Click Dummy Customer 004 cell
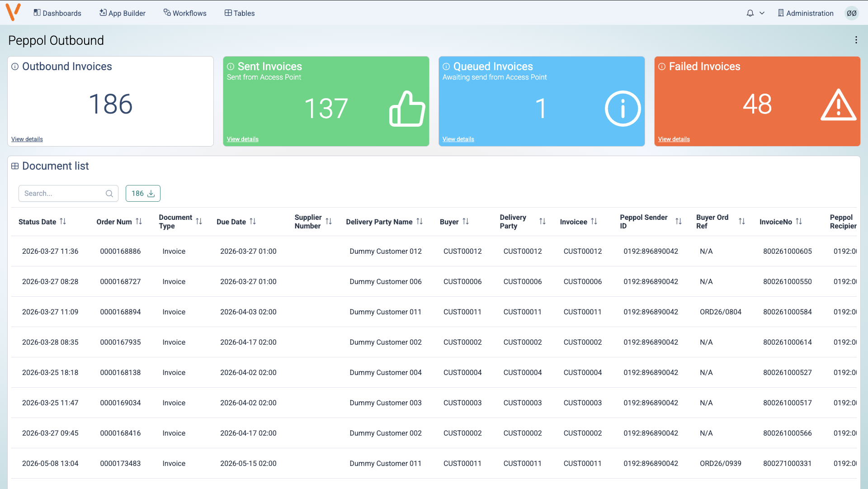 point(386,373)
